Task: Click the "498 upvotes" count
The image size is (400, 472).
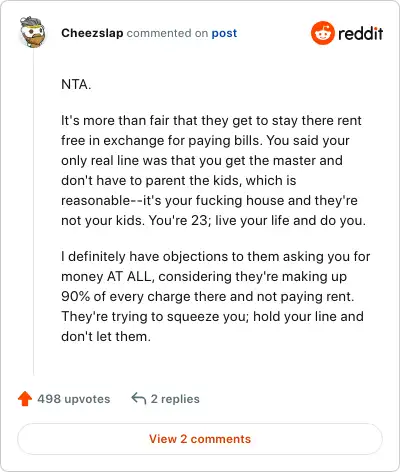Action: pyautogui.click(x=74, y=399)
